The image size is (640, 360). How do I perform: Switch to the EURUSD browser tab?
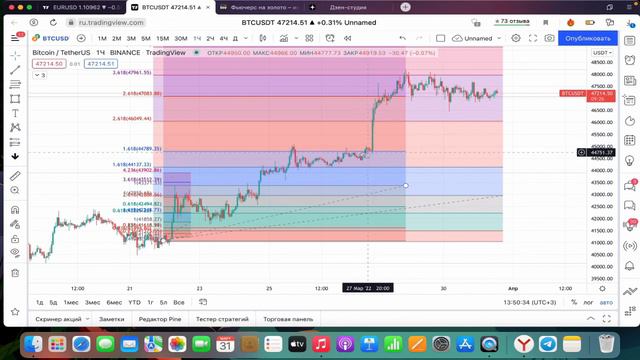81,7
